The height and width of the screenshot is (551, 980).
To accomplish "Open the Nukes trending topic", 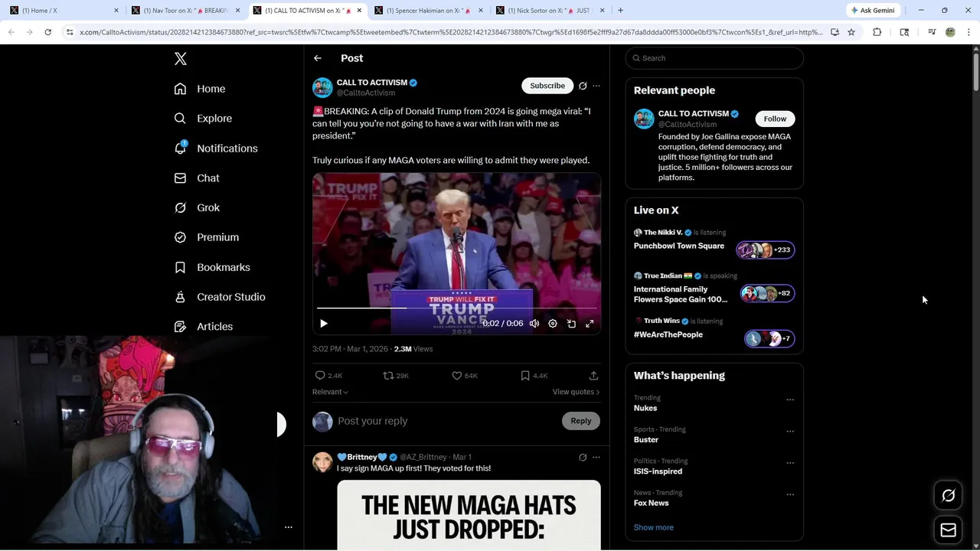I will [645, 408].
